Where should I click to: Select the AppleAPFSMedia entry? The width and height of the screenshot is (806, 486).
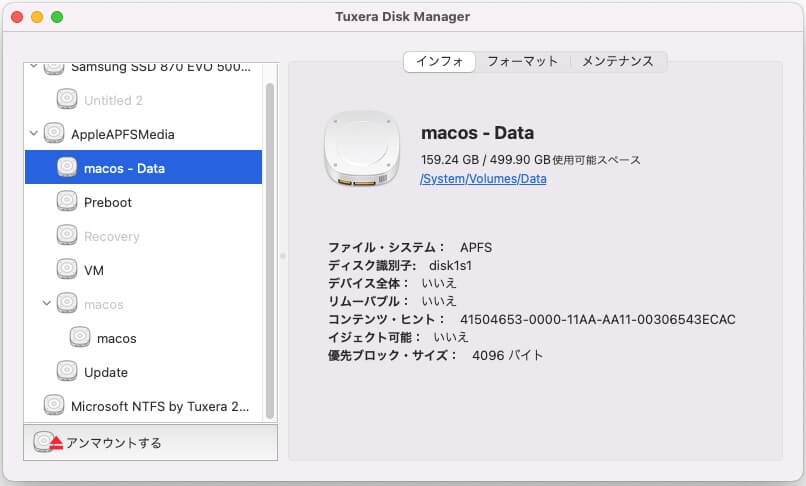(x=143, y=134)
